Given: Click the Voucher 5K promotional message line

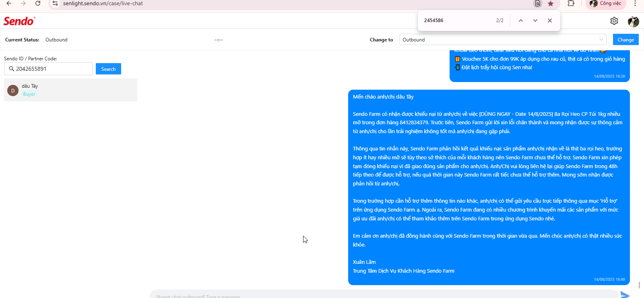Looking at the screenshot, I should pyautogui.click(x=540, y=59).
